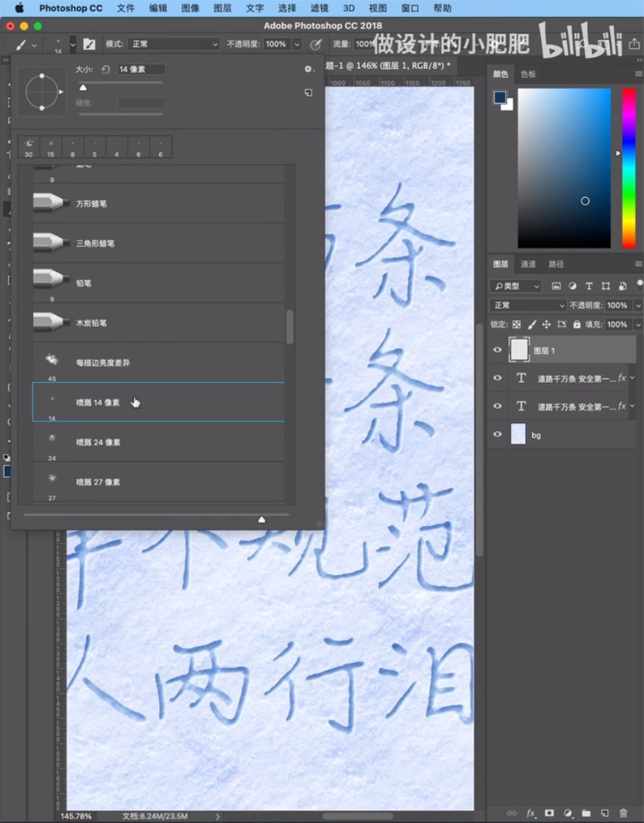The height and width of the screenshot is (823, 644).
Task: Open brush tool preset picker arrow
Action: tap(34, 45)
